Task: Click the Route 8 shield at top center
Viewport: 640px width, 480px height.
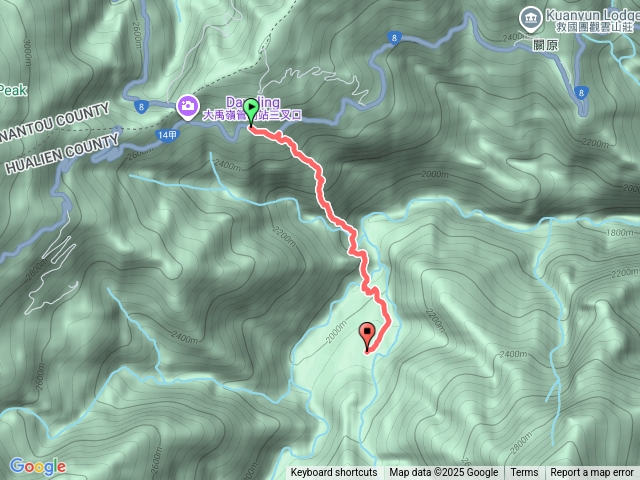Action: coord(394,38)
